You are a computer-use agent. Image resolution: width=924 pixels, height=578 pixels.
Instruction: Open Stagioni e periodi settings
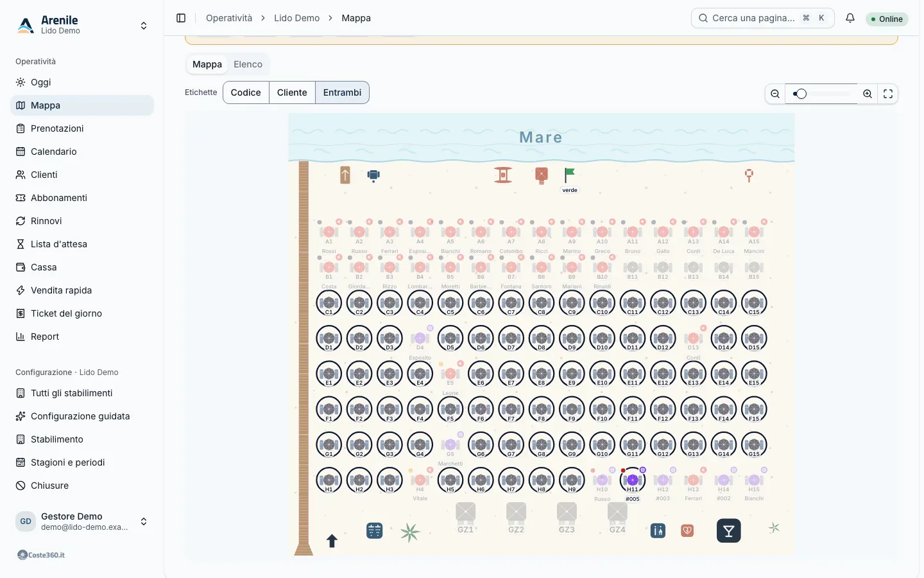[x=82, y=462]
